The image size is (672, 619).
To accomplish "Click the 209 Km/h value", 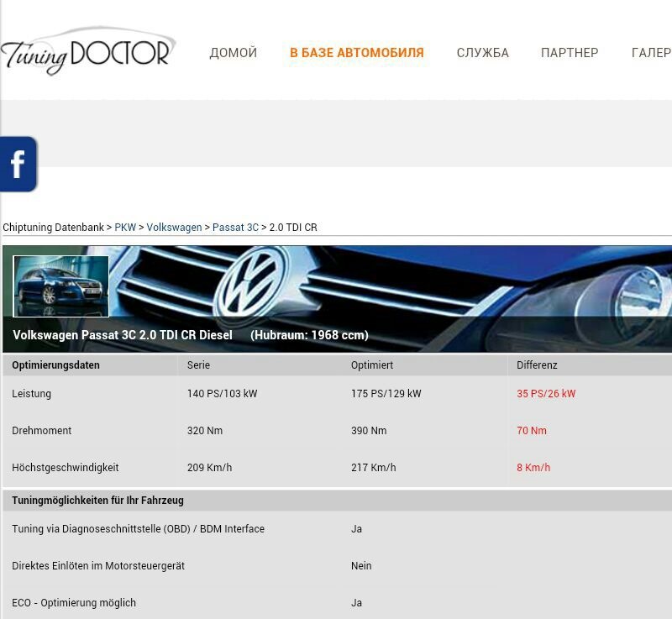I will [209, 467].
